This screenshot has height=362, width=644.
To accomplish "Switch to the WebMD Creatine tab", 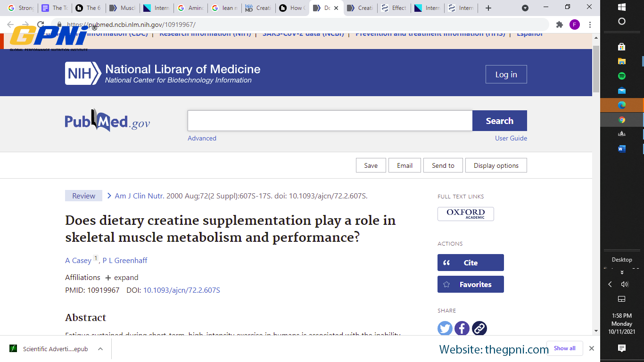I will [258, 8].
